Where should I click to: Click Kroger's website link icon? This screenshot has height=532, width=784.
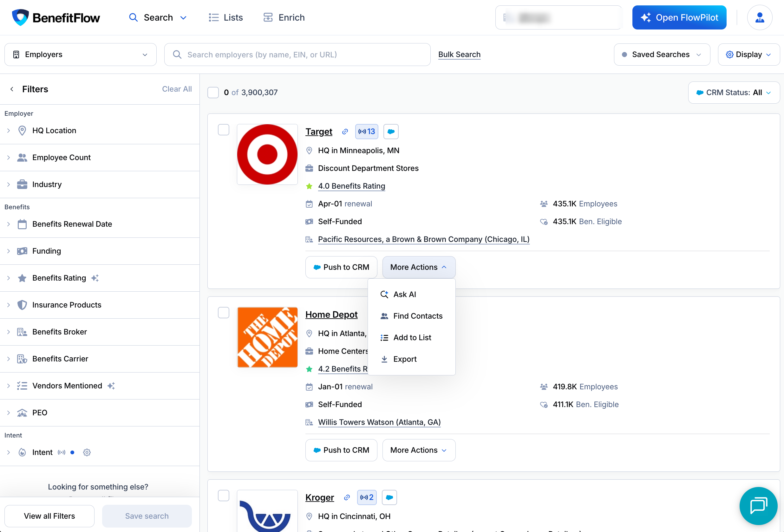[x=347, y=498]
